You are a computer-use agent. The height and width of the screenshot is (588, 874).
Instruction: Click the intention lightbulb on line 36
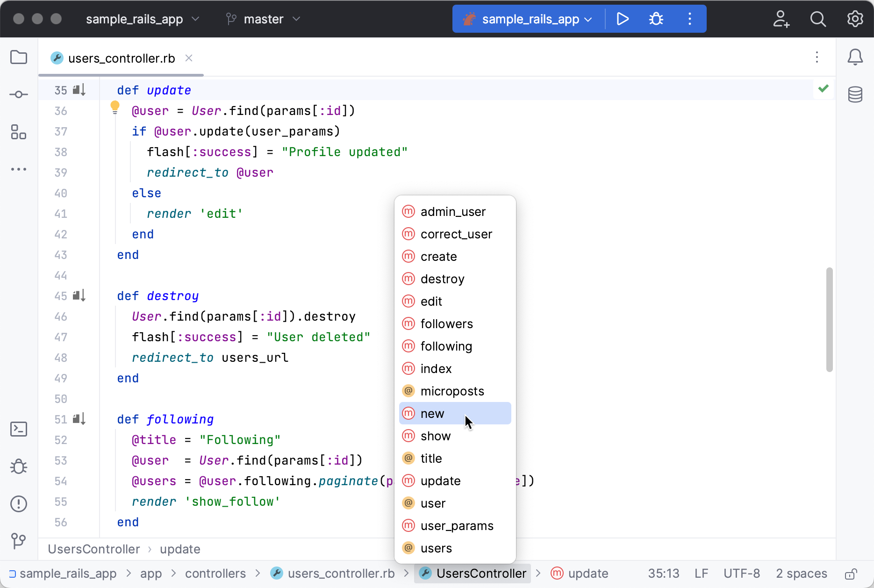[x=115, y=108]
